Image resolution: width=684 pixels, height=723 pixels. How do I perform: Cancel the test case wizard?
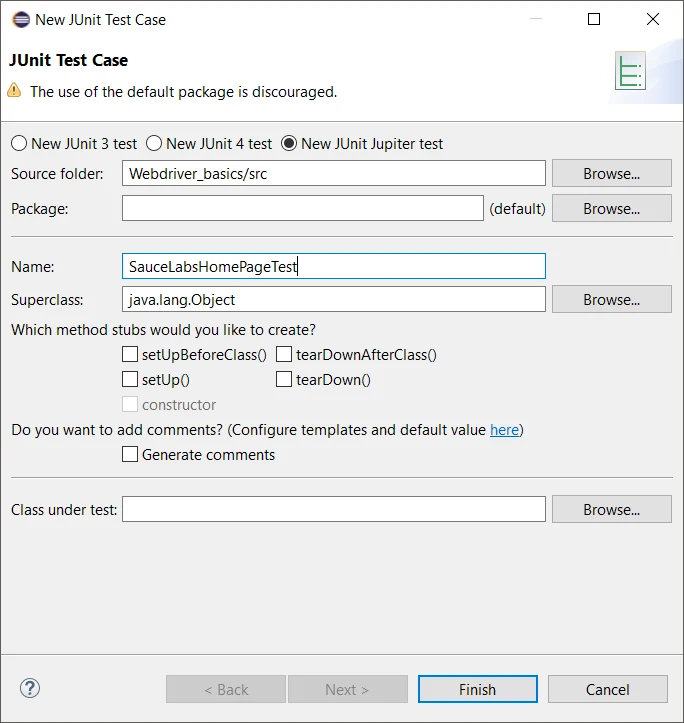coord(608,689)
